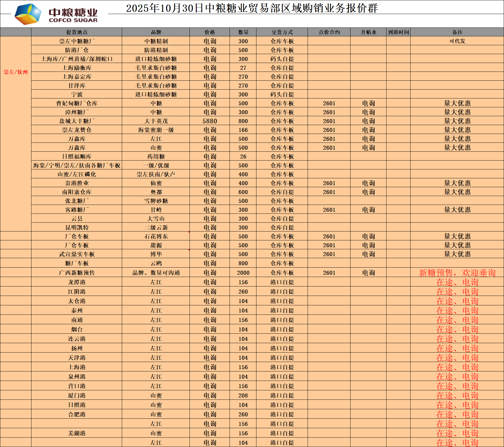Click the 5880 price cell
This screenshot has width=504, height=447.
(210, 121)
